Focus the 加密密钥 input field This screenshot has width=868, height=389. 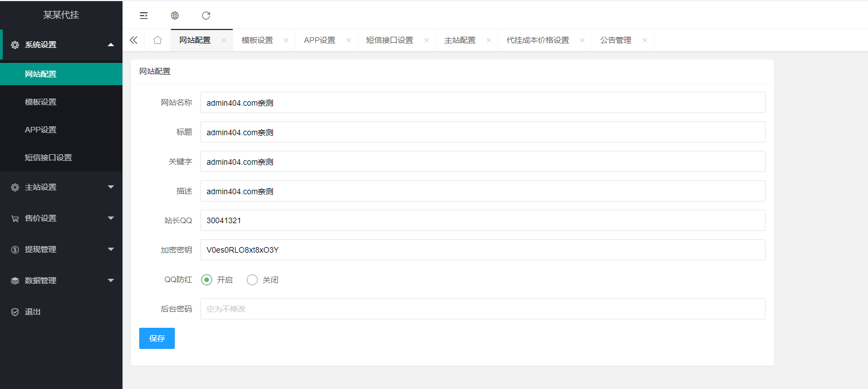pyautogui.click(x=483, y=250)
